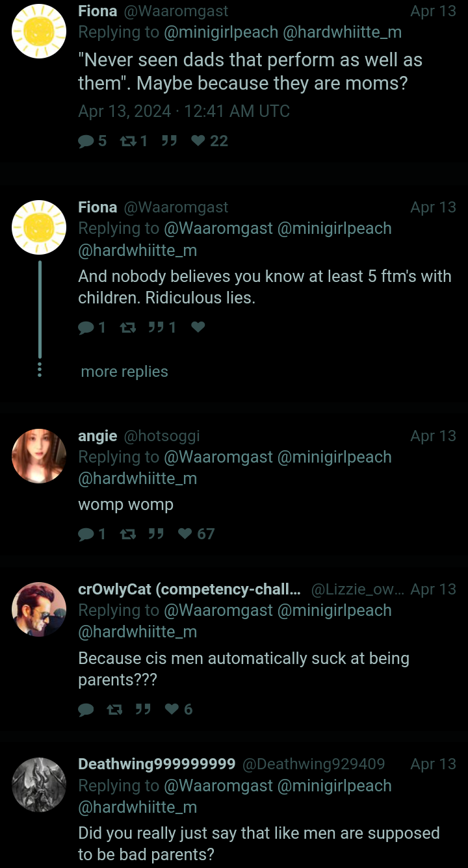468x868 pixels.
Task: Retweet Fiona's 'Ridiculous lies' reply
Action: 127,327
